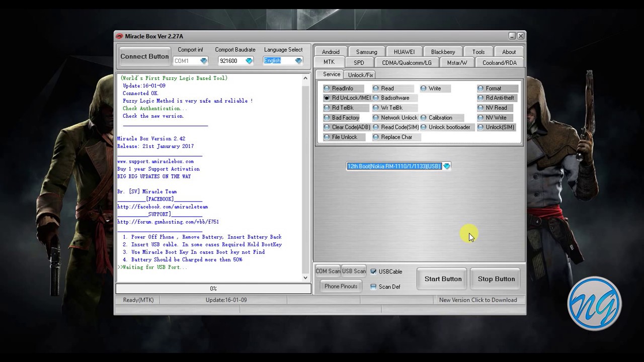644x362 pixels.
Task: Select the Unlock(SIM) option
Action: point(480,127)
